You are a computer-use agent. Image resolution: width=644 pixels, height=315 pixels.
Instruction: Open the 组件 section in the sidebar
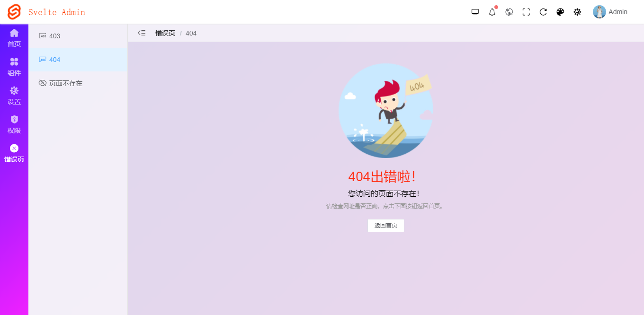[x=14, y=67]
